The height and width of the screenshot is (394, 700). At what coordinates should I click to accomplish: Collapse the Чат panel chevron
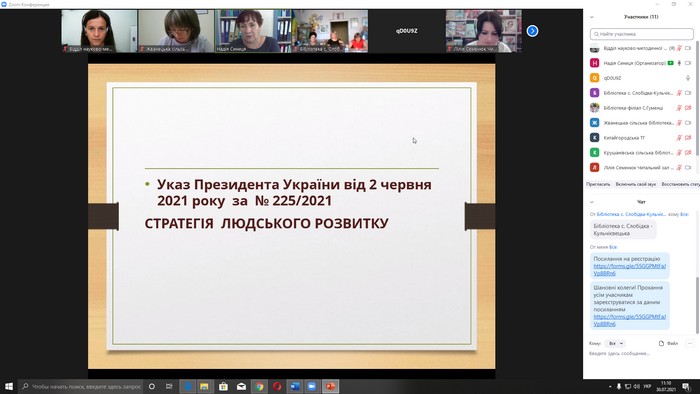592,202
